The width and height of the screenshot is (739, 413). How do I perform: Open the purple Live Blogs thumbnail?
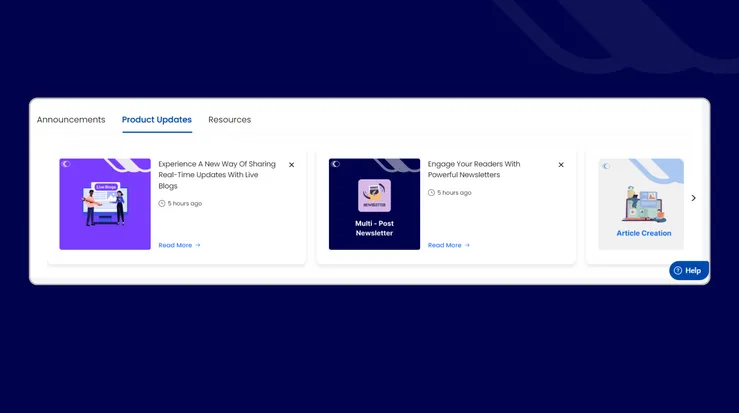pos(105,204)
